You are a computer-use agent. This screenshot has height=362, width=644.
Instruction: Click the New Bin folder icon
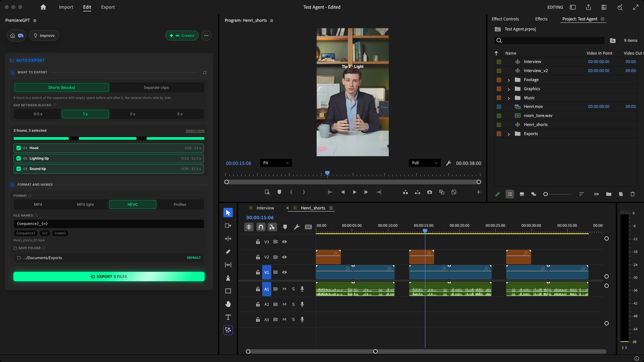coord(609,194)
